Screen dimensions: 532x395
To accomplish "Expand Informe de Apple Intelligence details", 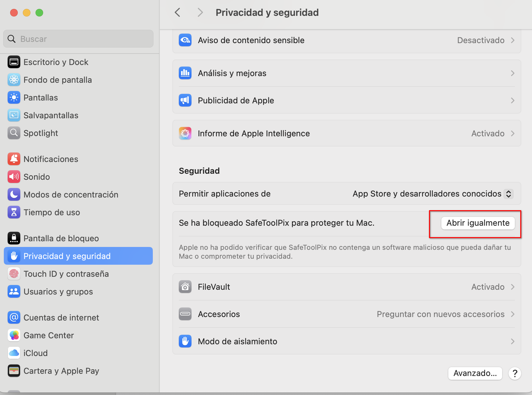I will point(513,133).
